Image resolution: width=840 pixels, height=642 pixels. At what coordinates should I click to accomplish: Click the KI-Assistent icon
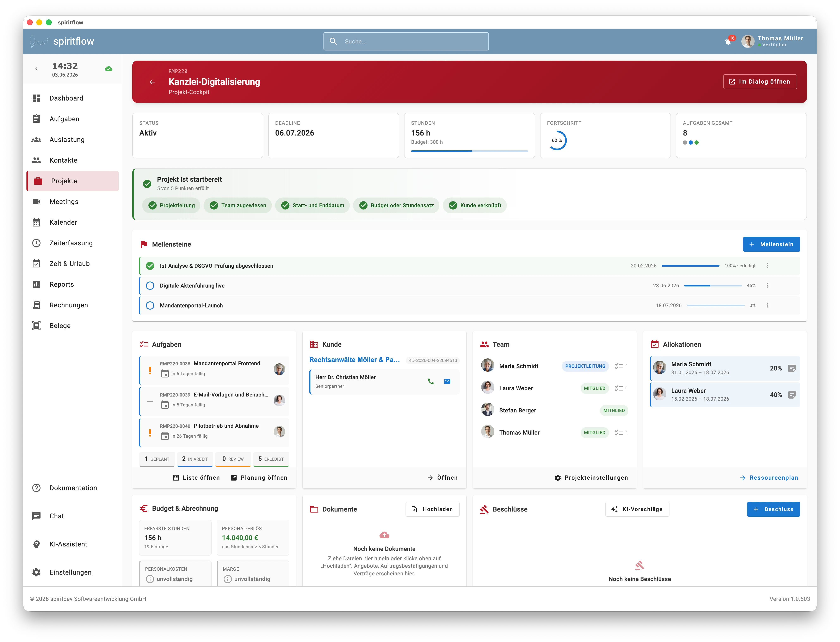pyautogui.click(x=36, y=544)
